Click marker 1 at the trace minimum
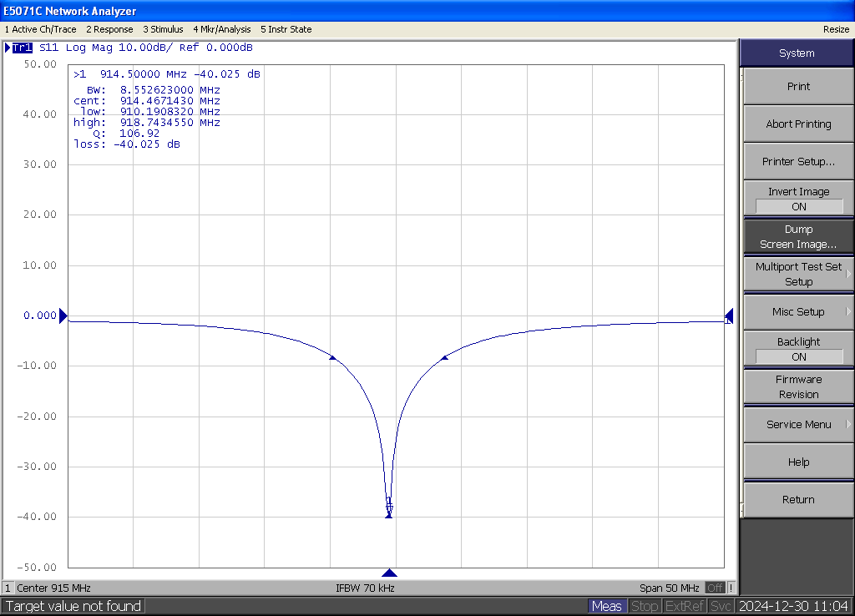855x616 pixels. coord(389,507)
